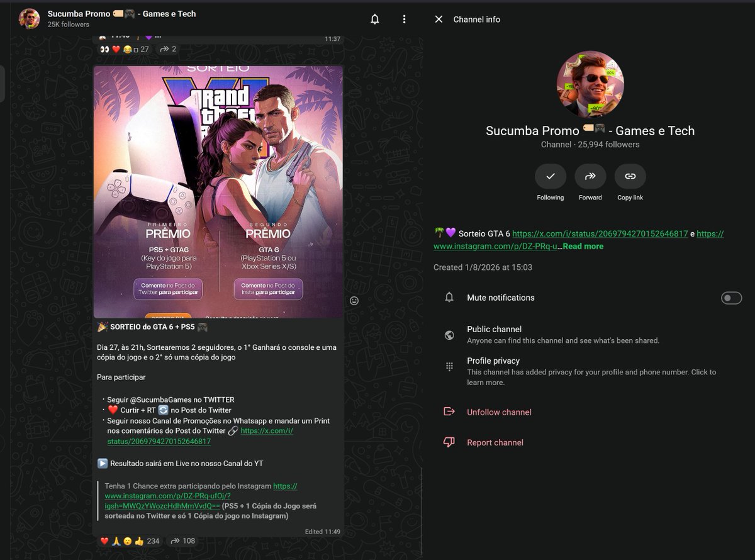755x560 pixels.
Task: Click the Created 1/8/2026 at 15:03 text
Action: pos(483,267)
